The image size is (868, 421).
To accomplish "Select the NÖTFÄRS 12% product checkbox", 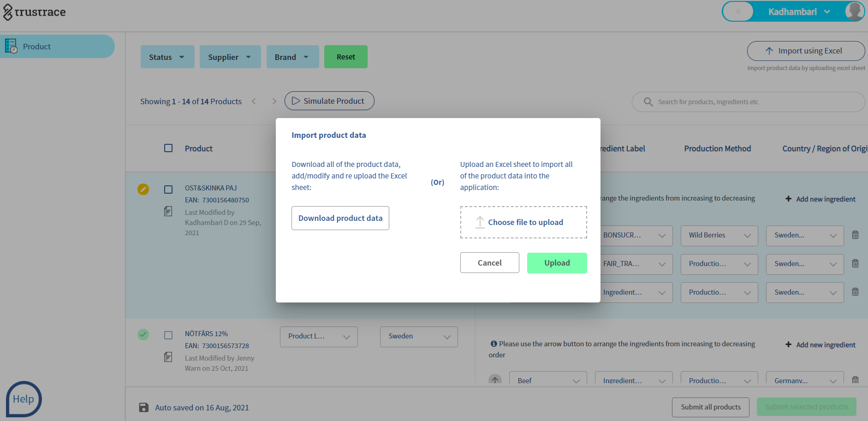I will click(168, 335).
